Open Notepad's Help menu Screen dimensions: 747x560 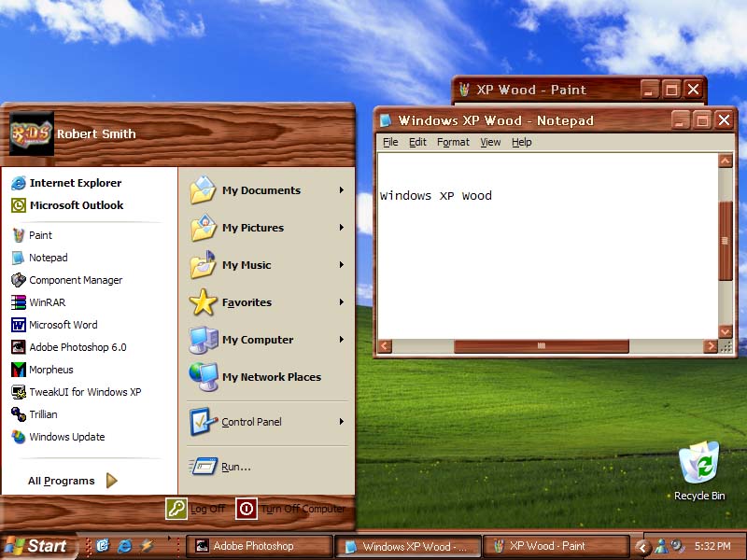522,142
